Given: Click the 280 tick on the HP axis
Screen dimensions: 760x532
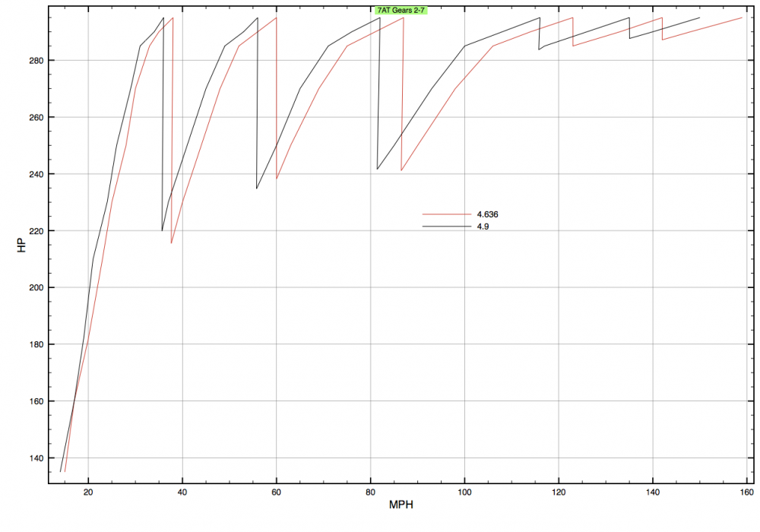Looking at the screenshot, I should click(x=36, y=61).
